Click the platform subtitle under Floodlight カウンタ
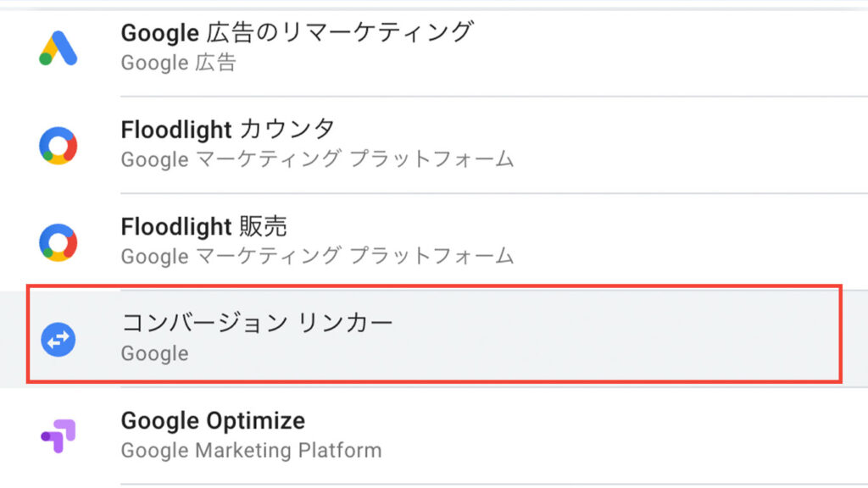This screenshot has height=488, width=868. (x=318, y=159)
